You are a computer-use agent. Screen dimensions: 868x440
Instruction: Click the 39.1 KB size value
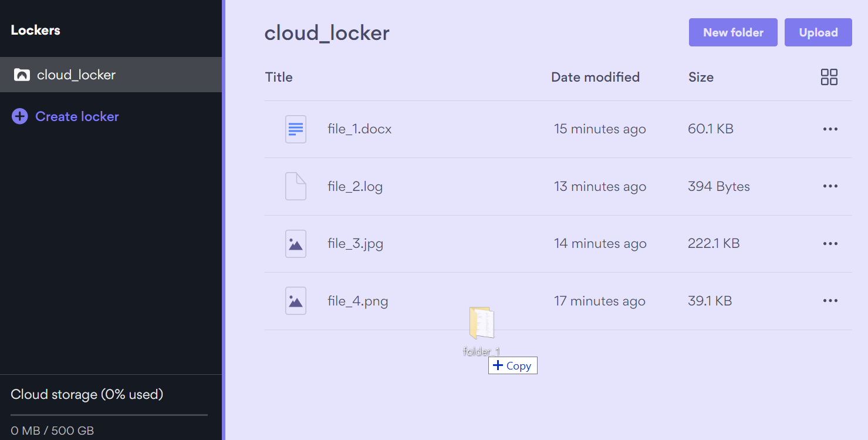click(710, 301)
